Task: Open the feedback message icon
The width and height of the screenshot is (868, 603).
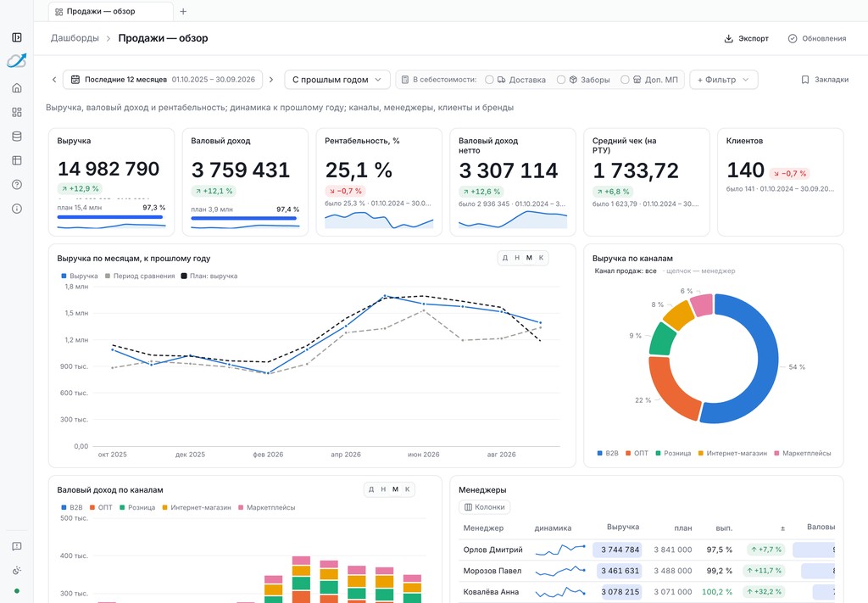Action: 17,546
